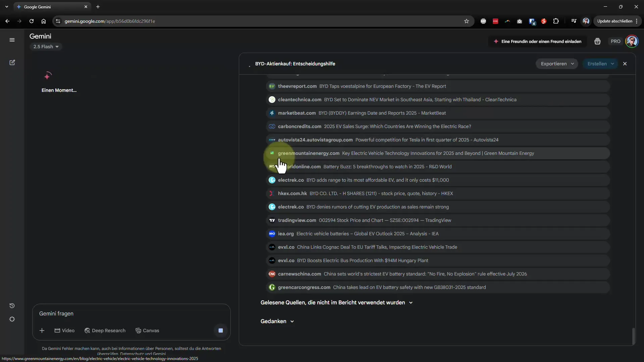644x362 pixels.
Task: Open the Google account avatar
Action: (x=632, y=41)
